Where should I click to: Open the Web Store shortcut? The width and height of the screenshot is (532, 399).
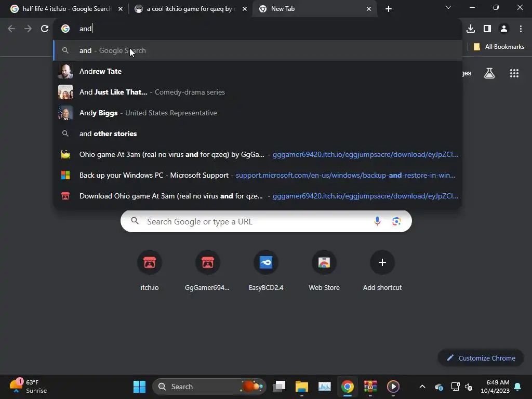(324, 270)
